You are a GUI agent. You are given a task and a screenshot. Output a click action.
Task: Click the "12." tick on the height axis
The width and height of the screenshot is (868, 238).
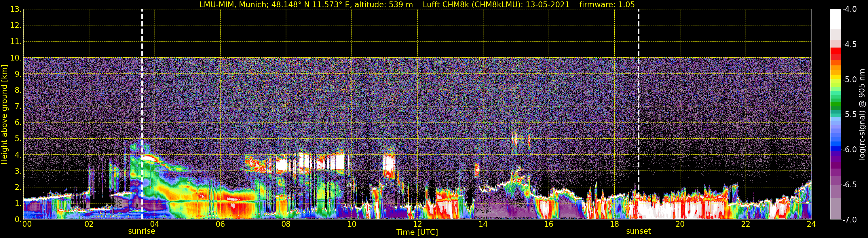click(16, 26)
